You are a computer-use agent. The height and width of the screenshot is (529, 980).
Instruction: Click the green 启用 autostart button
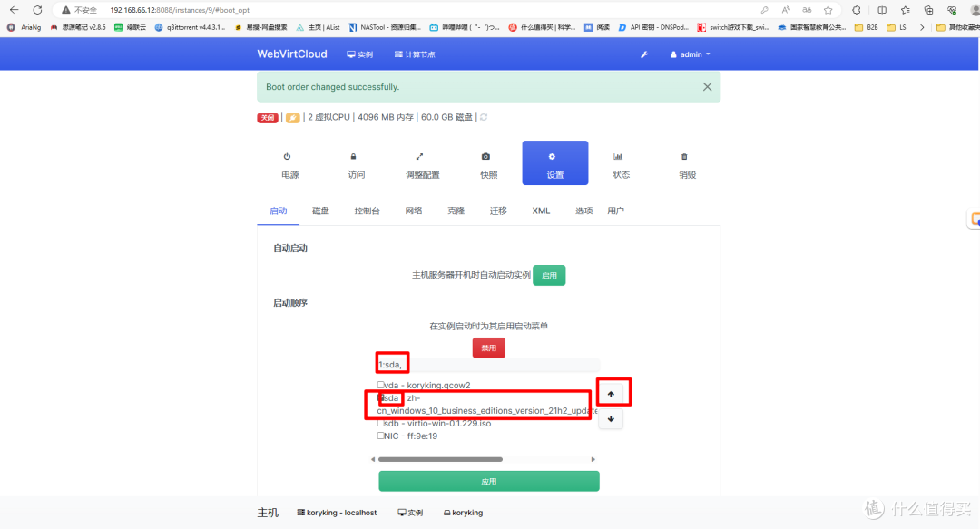tap(549, 275)
